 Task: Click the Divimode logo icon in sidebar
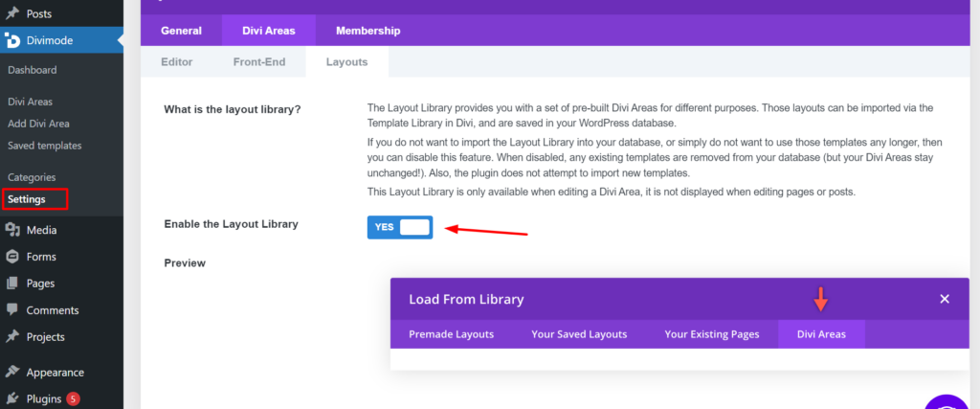click(11, 40)
